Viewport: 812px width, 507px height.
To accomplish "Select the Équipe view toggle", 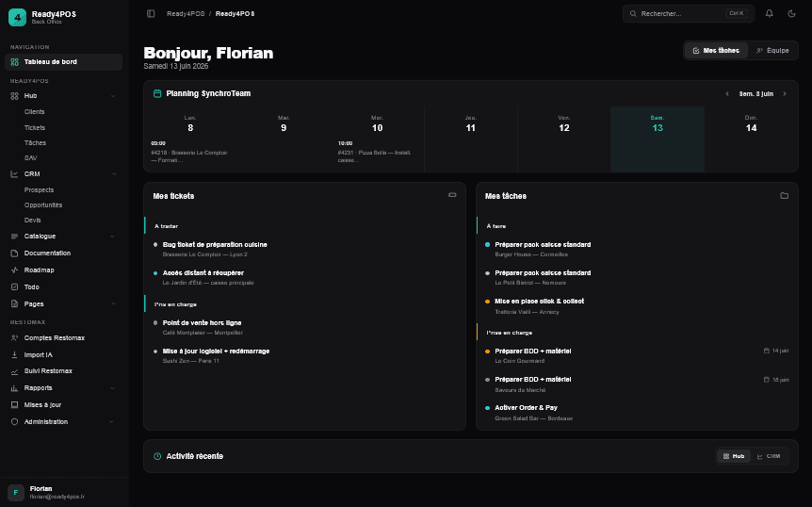I will coord(772,50).
